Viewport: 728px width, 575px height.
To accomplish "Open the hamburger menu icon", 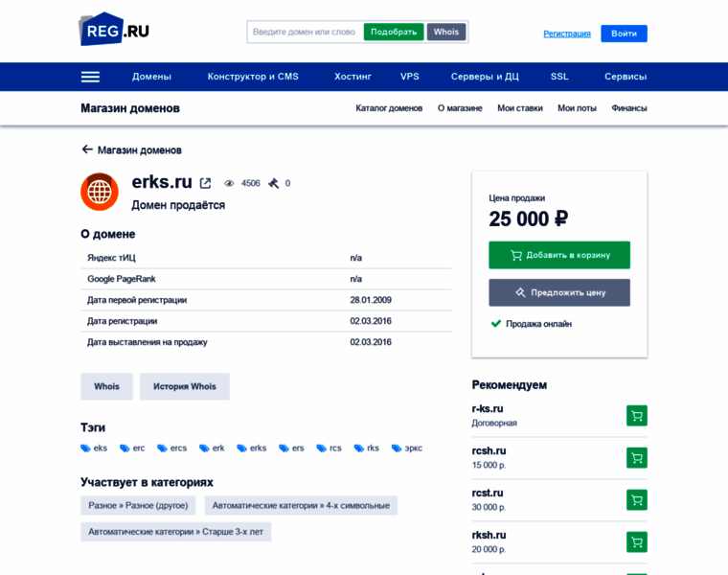I will [90, 77].
